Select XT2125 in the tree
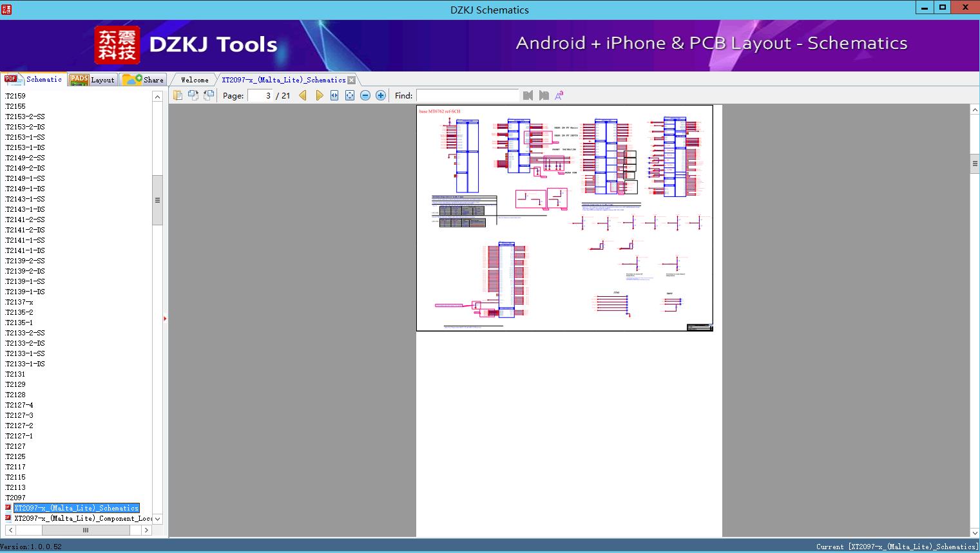 (15, 456)
